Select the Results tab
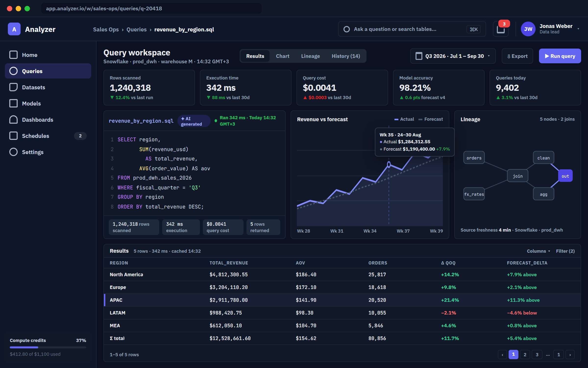 point(255,56)
